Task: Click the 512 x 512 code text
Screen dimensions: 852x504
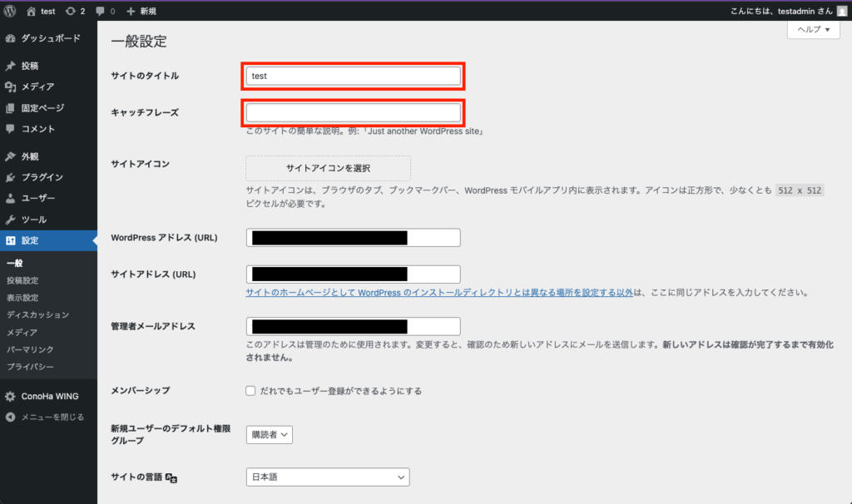Action: pos(800,190)
